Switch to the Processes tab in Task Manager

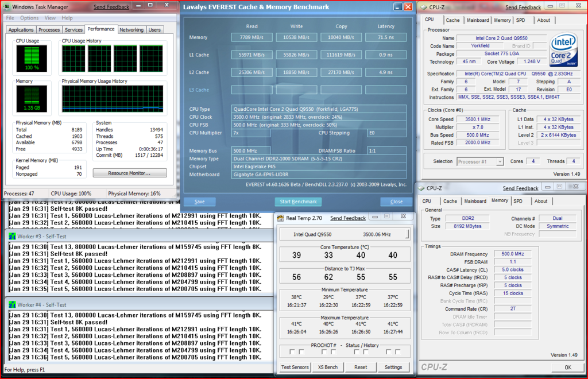[49, 30]
